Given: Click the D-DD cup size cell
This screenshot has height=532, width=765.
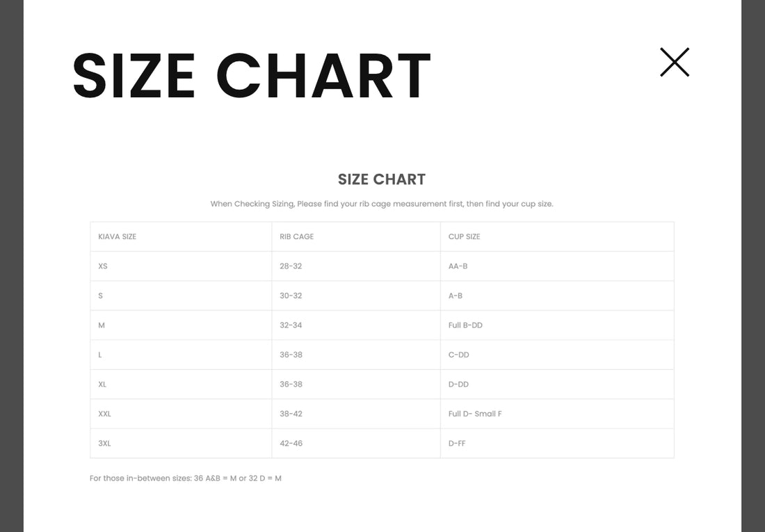Looking at the screenshot, I should pyautogui.click(x=459, y=385).
